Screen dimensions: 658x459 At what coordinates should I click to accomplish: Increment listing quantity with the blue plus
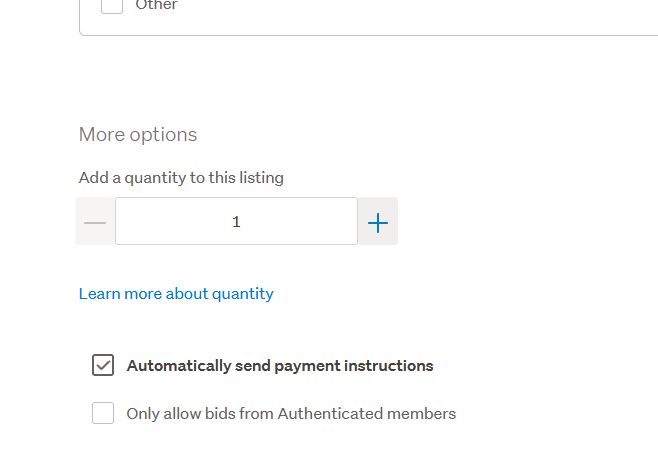pos(377,222)
